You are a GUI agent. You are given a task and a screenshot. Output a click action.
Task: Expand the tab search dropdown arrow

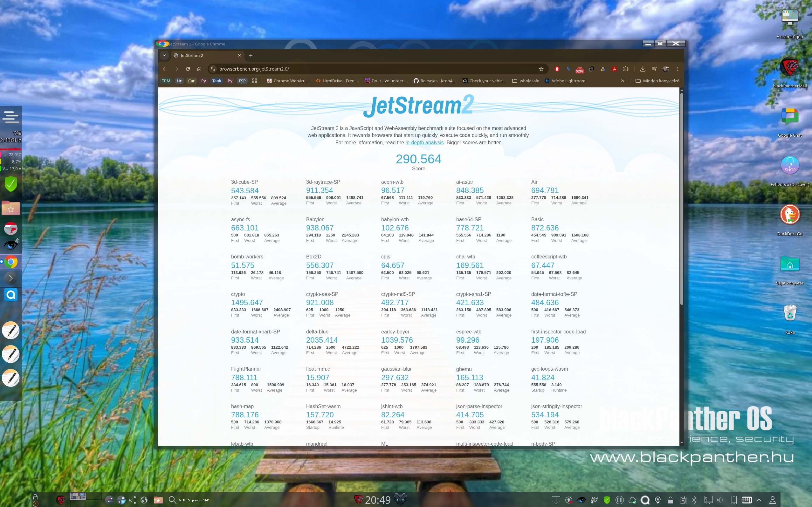(x=164, y=55)
